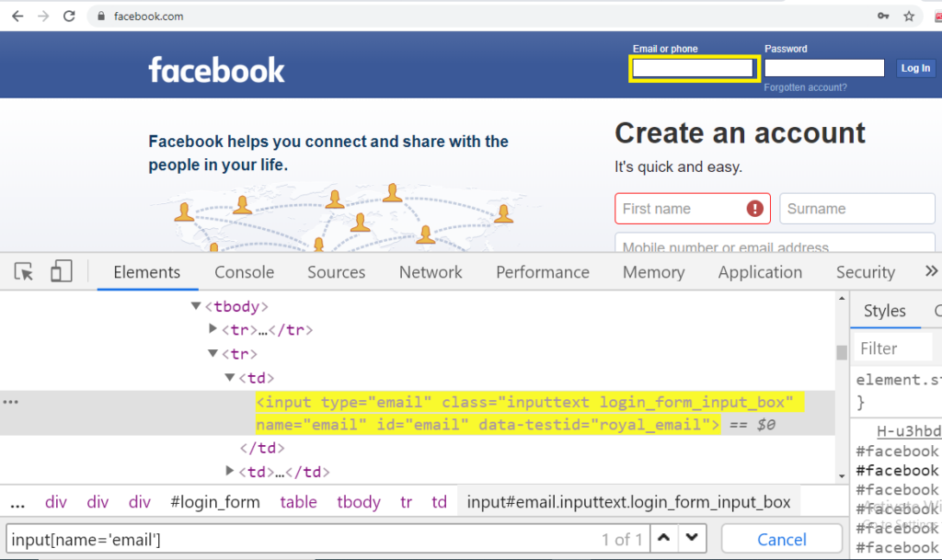
Task: Reload the page with the refresh icon
Action: [x=69, y=17]
